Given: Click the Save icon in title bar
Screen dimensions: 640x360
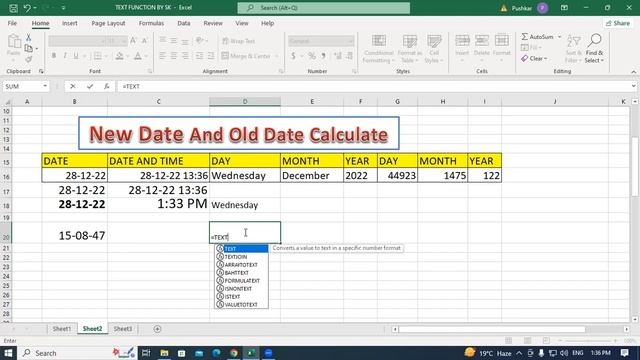Looking at the screenshot, I should pos(13,8).
